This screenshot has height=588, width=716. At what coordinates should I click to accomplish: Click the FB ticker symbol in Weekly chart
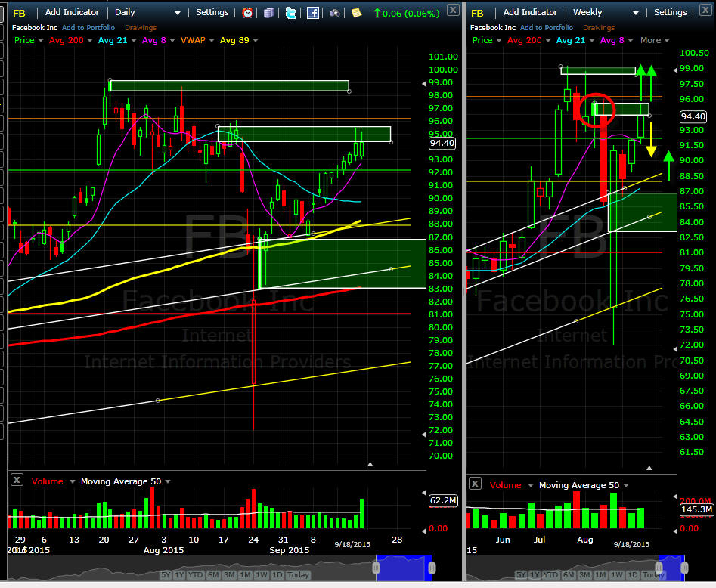click(x=477, y=13)
